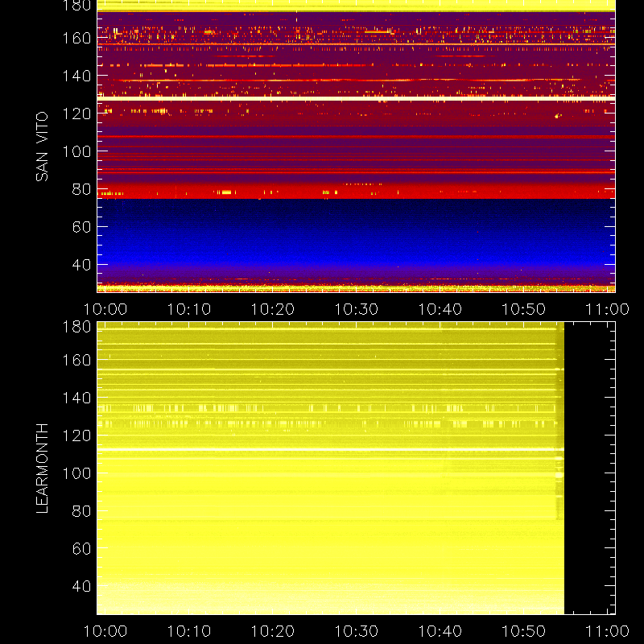Click the bright white band near 127 MHz in San Vito
The height and width of the screenshot is (644, 644).
coord(356,98)
